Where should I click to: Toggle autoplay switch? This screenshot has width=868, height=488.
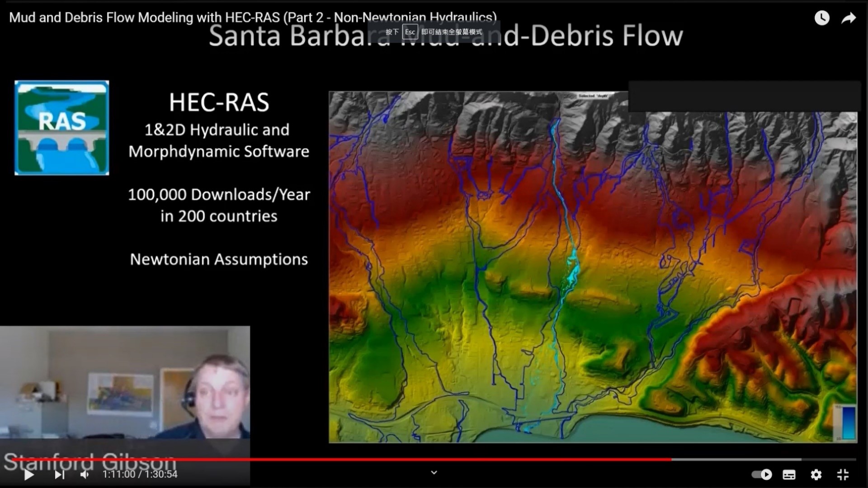pyautogui.click(x=762, y=474)
